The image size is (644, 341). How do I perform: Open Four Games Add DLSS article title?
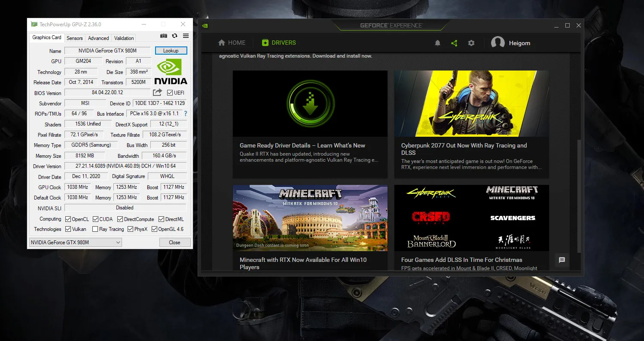pos(462,260)
